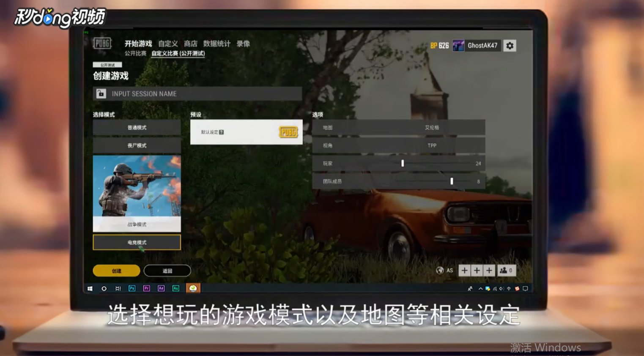Click the first plus invite slot
Image resolution: width=644 pixels, height=356 pixels.
[464, 270]
